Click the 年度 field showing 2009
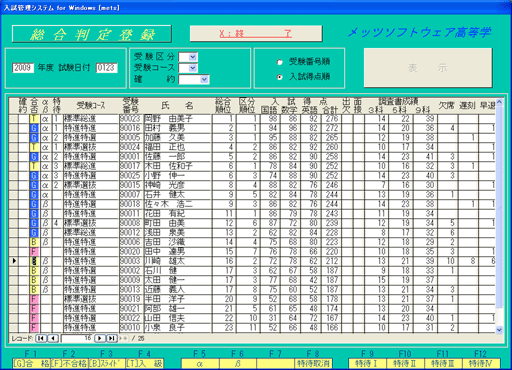Screen dimensions: 512x370 (23, 68)
